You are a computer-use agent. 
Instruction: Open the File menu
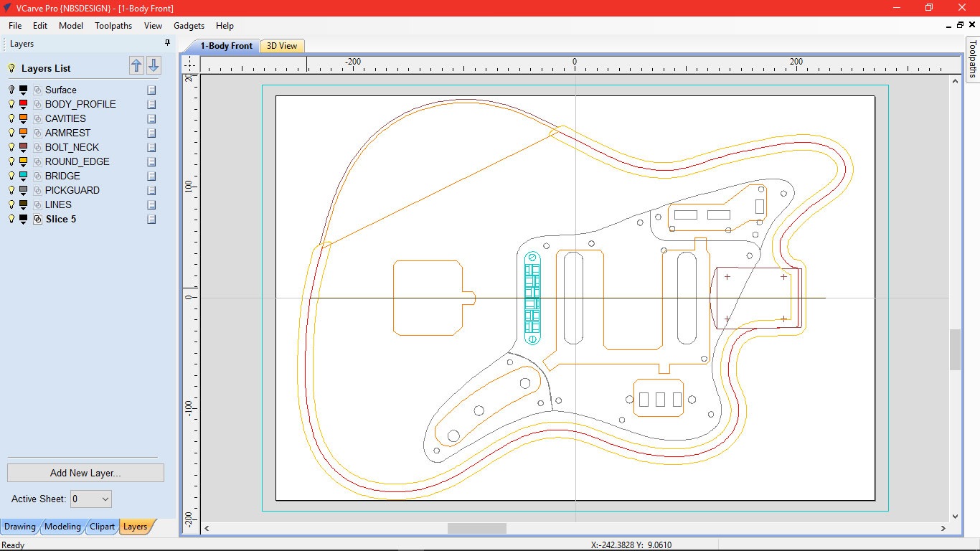tap(15, 26)
